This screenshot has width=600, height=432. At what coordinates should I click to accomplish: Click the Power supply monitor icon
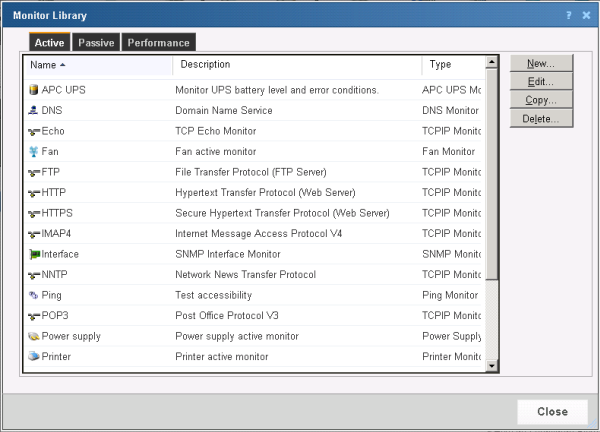(x=34, y=336)
